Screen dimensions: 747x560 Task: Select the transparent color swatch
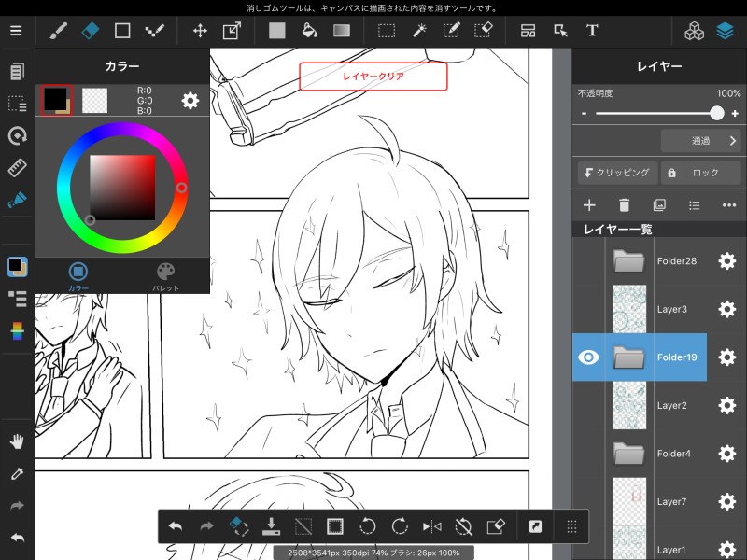coord(95,100)
